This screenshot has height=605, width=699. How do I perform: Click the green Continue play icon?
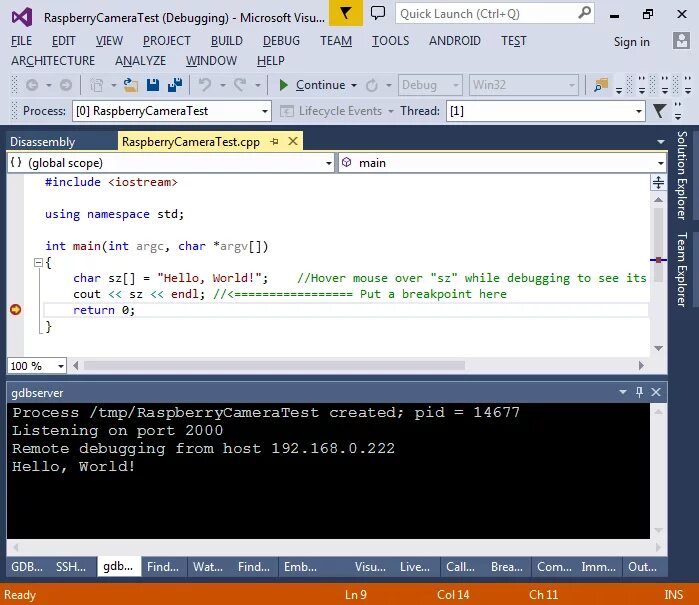point(283,85)
